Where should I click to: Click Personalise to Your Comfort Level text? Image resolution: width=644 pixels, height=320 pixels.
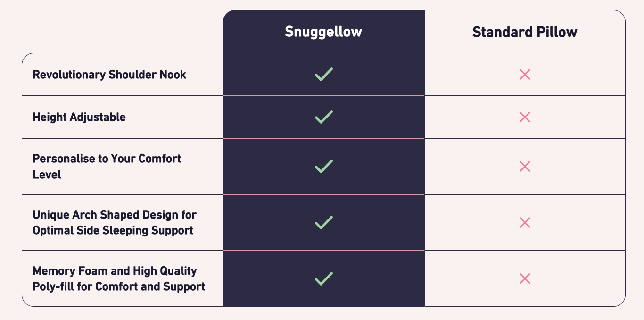tap(107, 159)
